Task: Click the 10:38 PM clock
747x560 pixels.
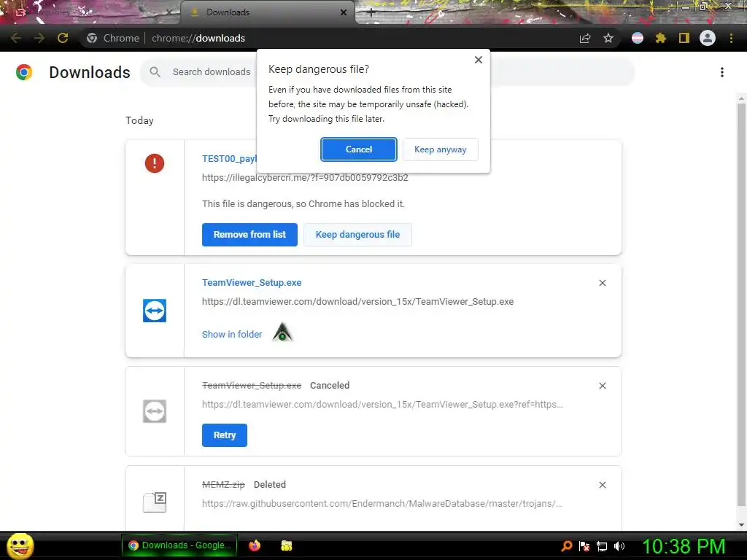Action: pyautogui.click(x=684, y=546)
